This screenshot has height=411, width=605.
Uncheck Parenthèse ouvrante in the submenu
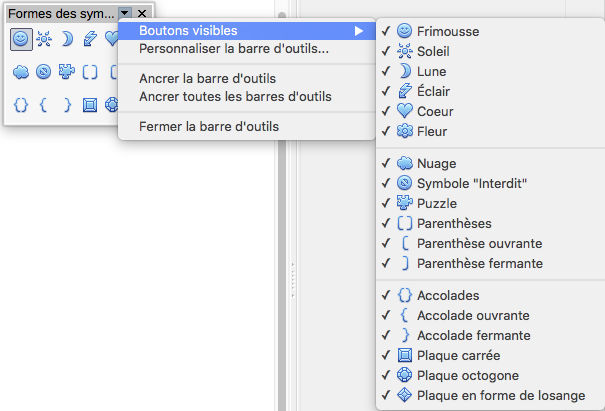[x=490, y=243]
